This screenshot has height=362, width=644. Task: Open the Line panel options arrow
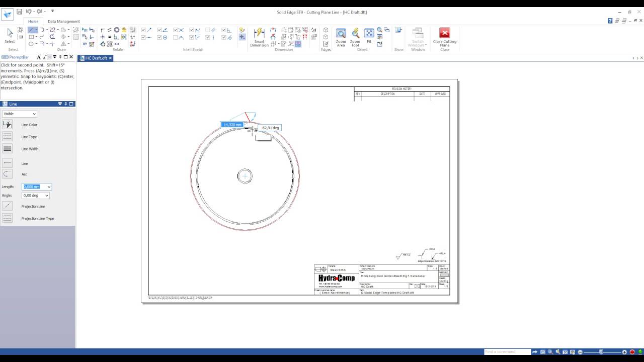[x=60, y=104]
